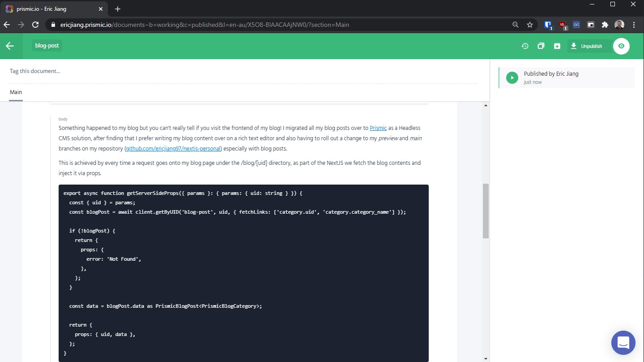
Task: Click the address bar URL
Action: click(205, 25)
